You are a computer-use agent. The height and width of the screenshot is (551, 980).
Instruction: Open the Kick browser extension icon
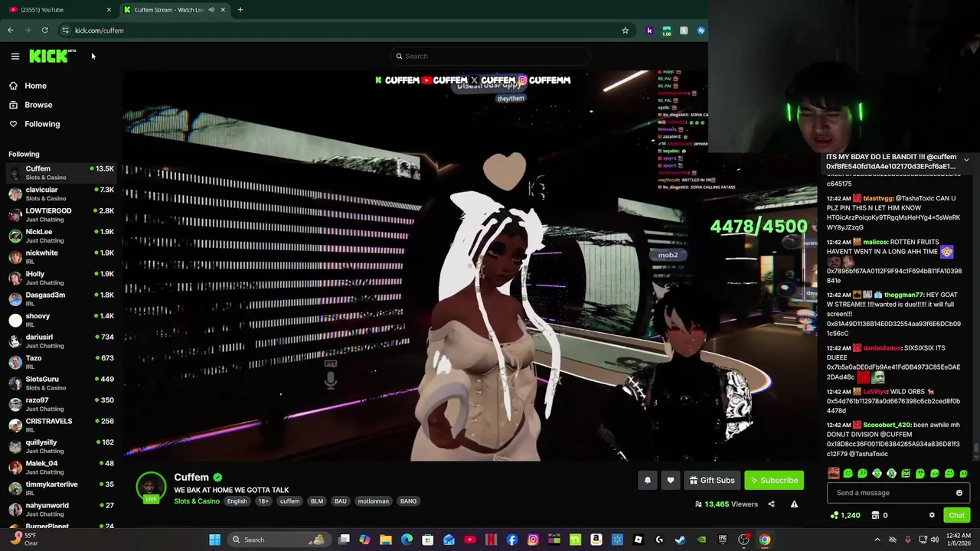point(649,31)
